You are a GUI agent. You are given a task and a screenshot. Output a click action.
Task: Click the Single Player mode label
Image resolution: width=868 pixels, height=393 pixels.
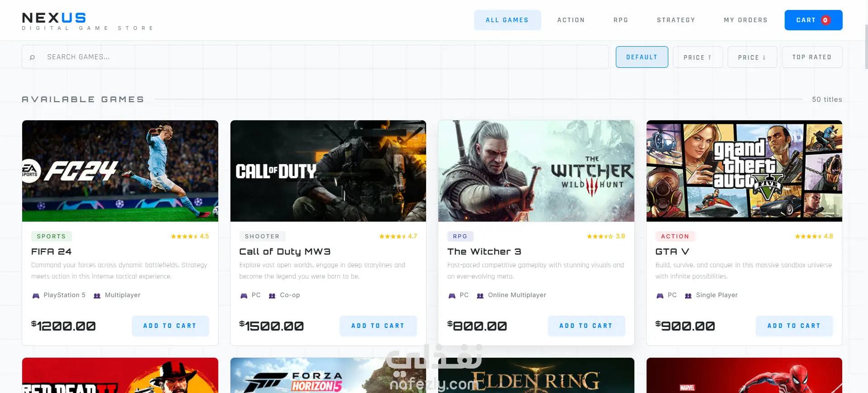click(x=717, y=295)
